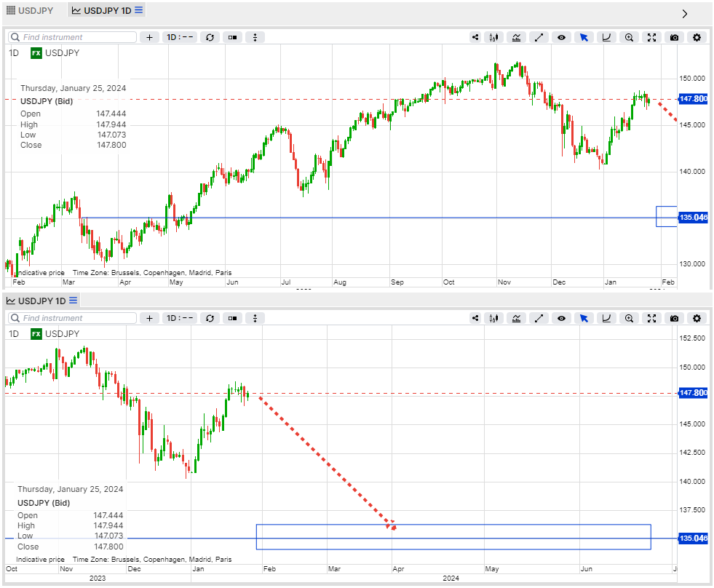Select the trendline drawing tool
Screen dimensions: 714x588
[539, 37]
